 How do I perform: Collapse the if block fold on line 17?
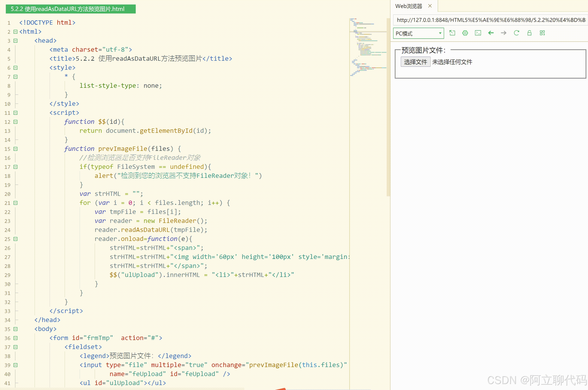click(x=15, y=167)
